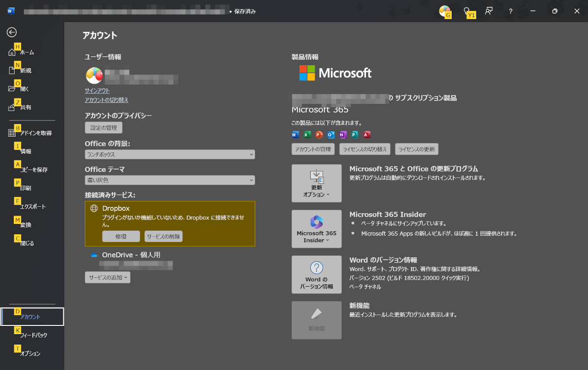Click the user account profile picture
Screen dimensions: 588x370
94,75
